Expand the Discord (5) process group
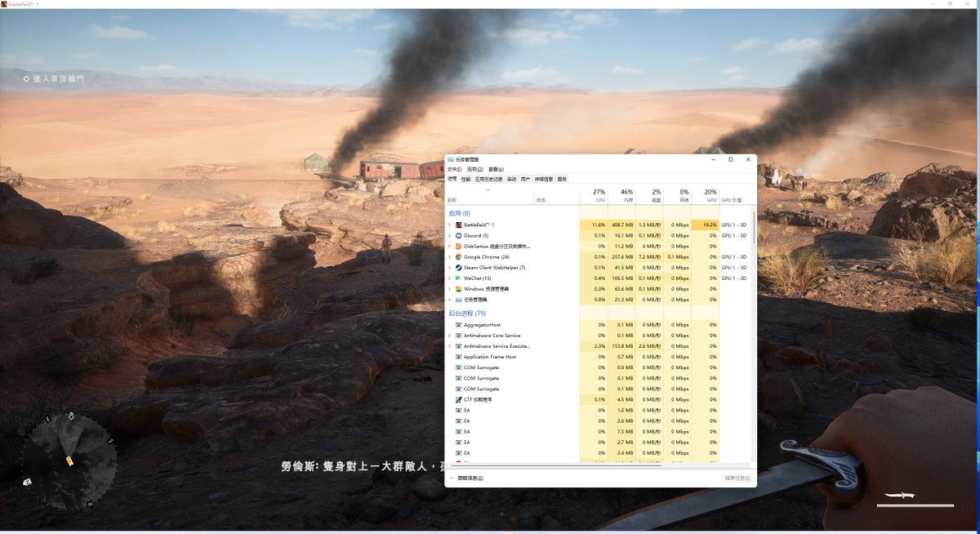 [449, 235]
